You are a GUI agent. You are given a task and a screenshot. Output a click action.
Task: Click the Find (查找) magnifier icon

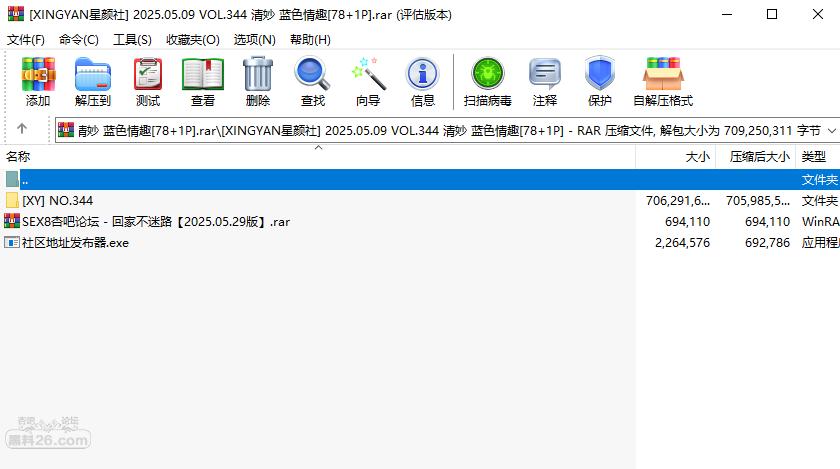point(313,75)
